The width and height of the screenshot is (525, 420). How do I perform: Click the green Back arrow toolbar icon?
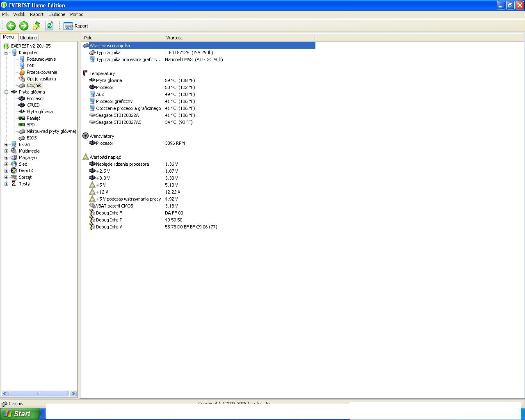point(11,26)
